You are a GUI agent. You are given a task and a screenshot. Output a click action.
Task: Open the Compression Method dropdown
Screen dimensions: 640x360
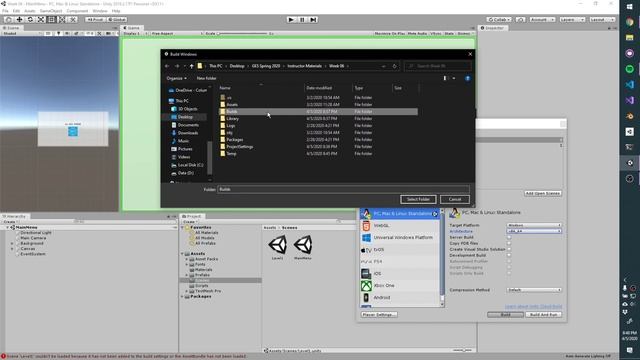pos(534,290)
